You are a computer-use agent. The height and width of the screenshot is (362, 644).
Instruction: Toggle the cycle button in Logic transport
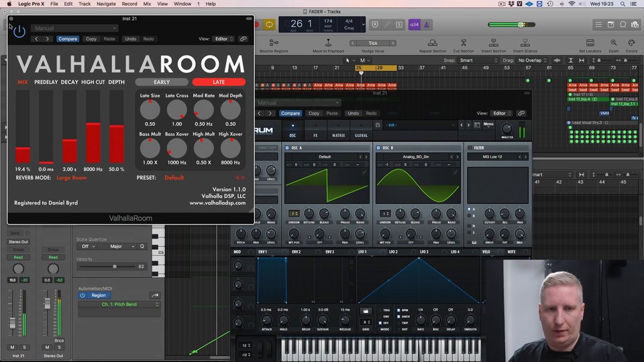tap(269, 25)
